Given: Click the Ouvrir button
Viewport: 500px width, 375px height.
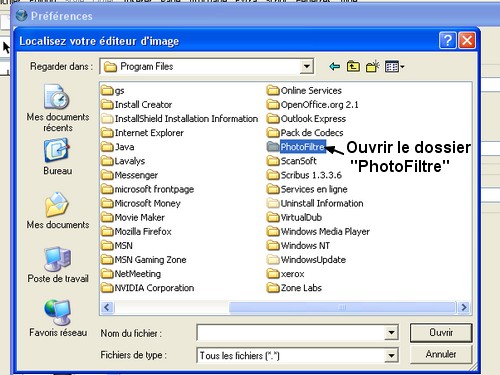Looking at the screenshot, I should [441, 332].
